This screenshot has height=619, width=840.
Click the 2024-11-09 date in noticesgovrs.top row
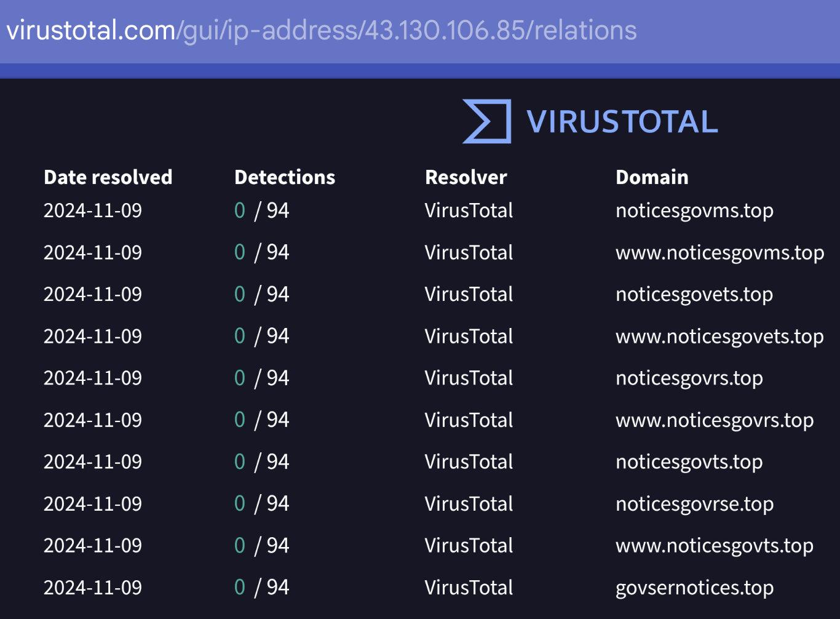point(93,378)
